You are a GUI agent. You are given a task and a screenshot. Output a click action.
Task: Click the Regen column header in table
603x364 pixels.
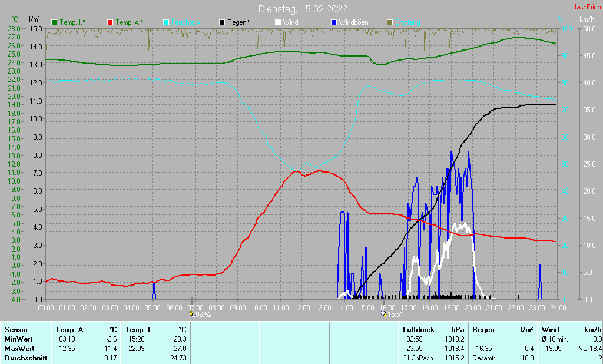483,330
